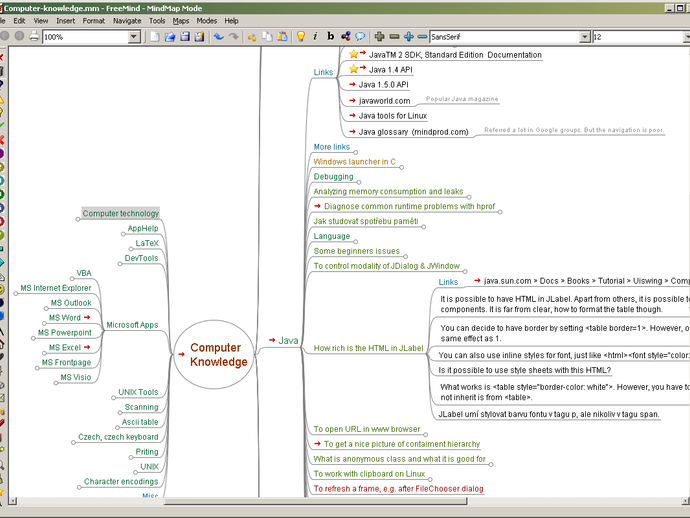Open the Modes menu

(207, 21)
